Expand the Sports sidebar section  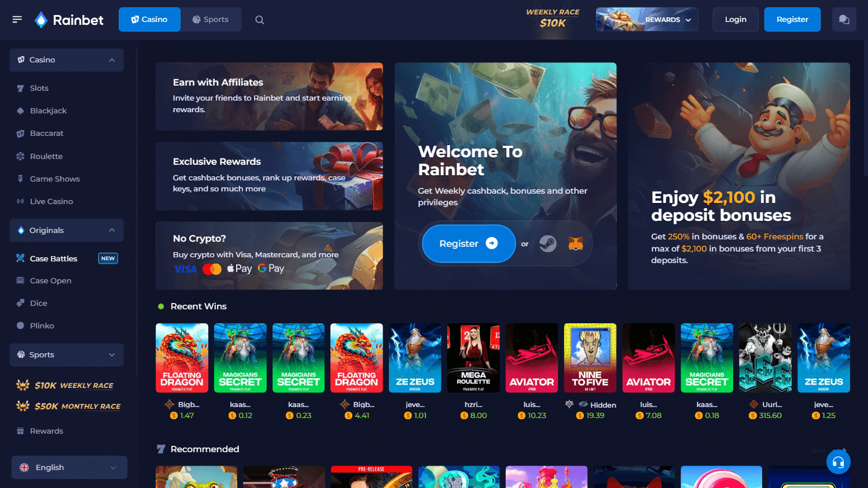click(x=67, y=354)
